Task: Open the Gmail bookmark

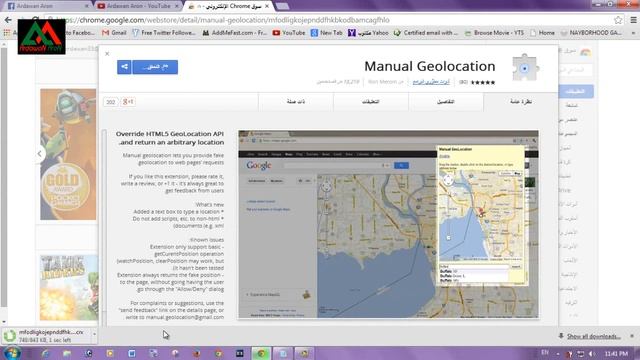Action: pos(114,33)
